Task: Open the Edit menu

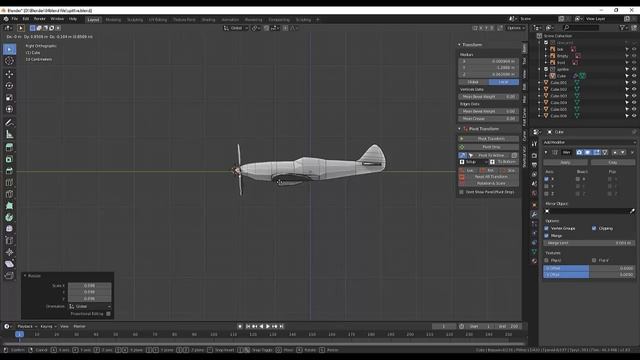Action: pos(26,19)
